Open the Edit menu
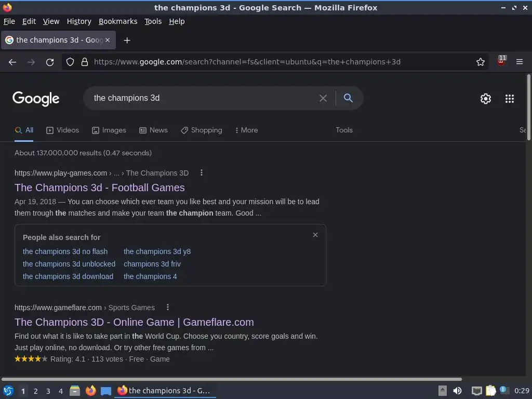The height and width of the screenshot is (399, 532). click(29, 21)
